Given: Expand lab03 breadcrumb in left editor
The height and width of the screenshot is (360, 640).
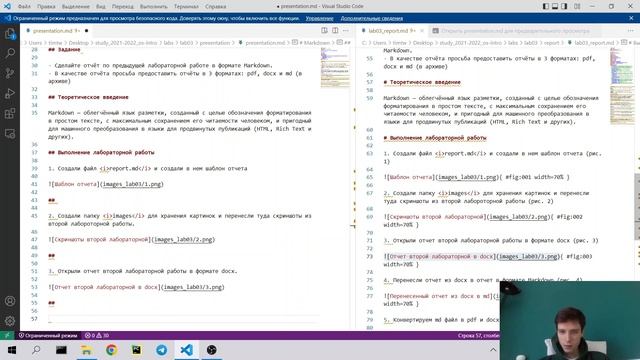Looking at the screenshot, I should (x=187, y=43).
